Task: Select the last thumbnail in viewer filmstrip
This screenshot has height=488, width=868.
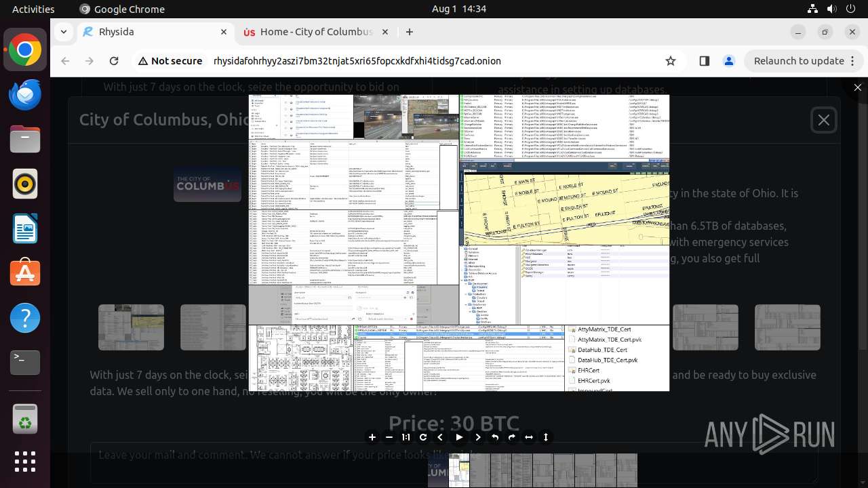Action: 627,470
